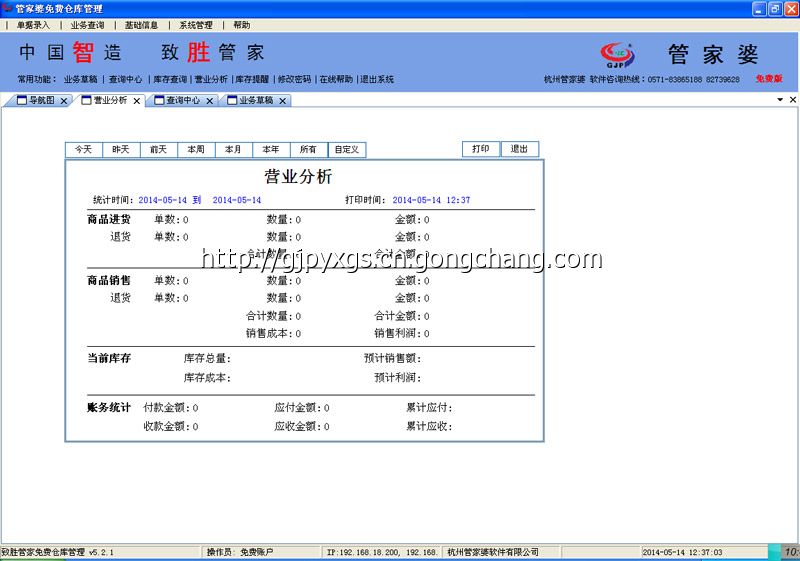
Task: Open the 单据录入 menu
Action: (33, 25)
